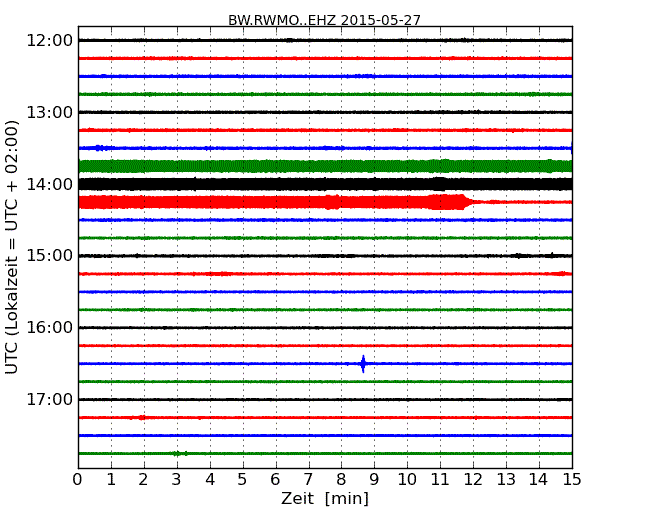Click the thick black trace at 14:00
Viewport: 650px width, 520px height.
325,184
